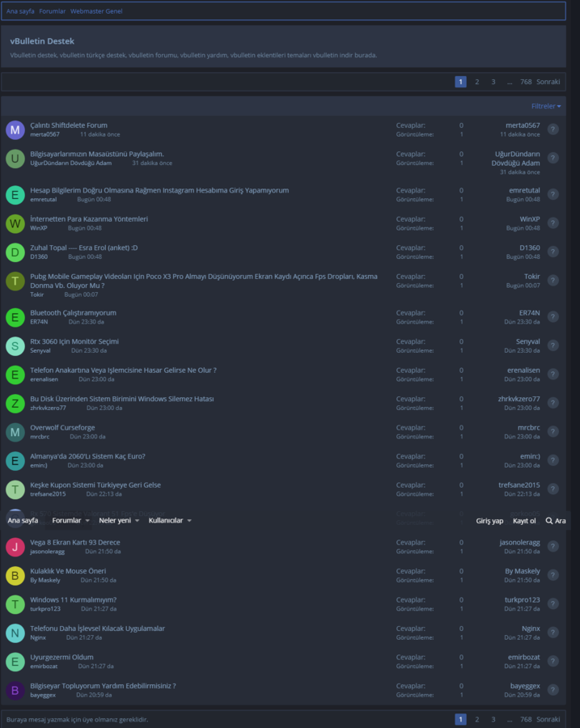
Task: Click last poster name jasonoleragg on right
Action: coord(519,542)
